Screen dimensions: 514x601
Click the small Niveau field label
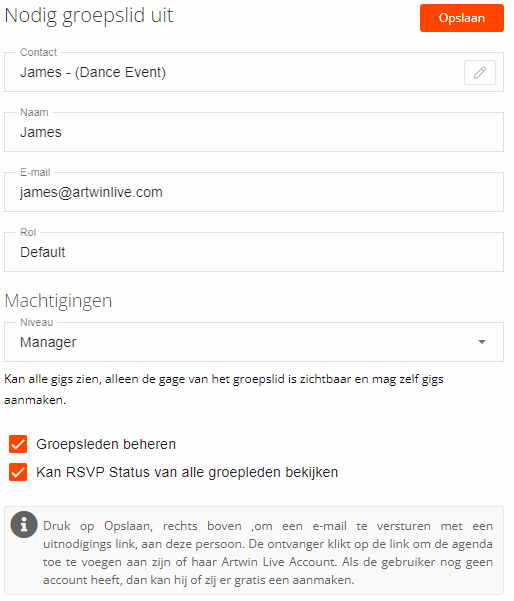click(36, 322)
